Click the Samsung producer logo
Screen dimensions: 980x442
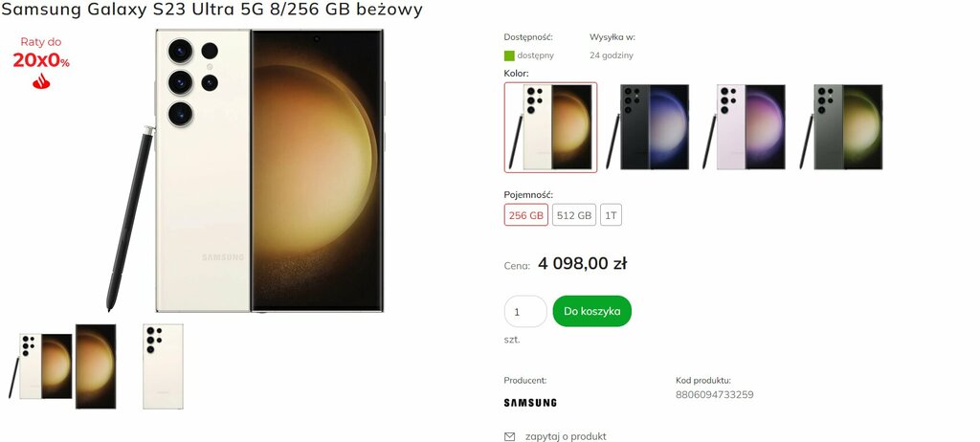pos(530,403)
